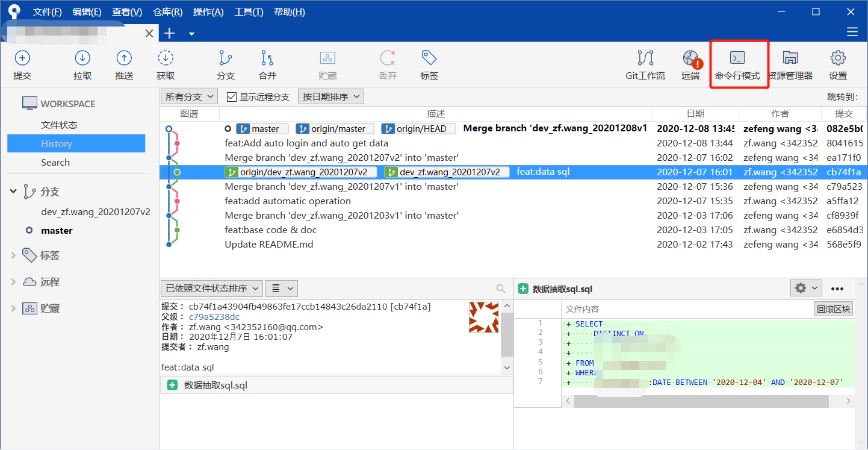
Task: Open the 仓库(R) menu
Action: (x=168, y=12)
